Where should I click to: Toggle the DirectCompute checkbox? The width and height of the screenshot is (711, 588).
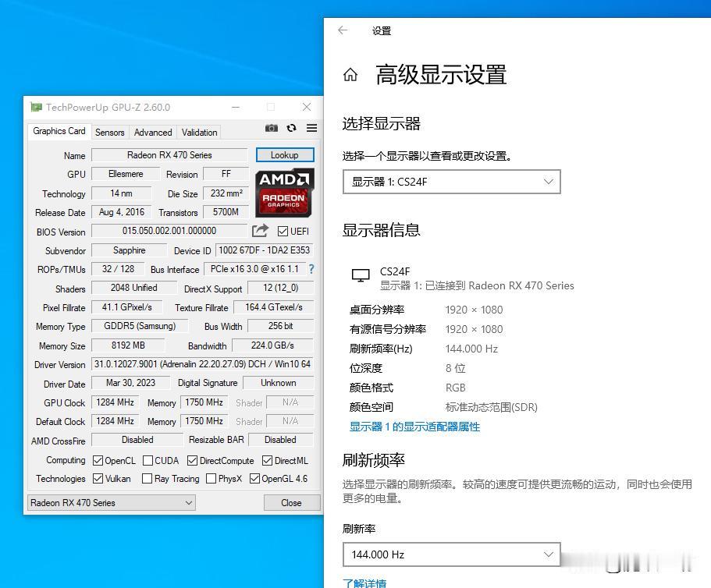pyautogui.click(x=192, y=461)
